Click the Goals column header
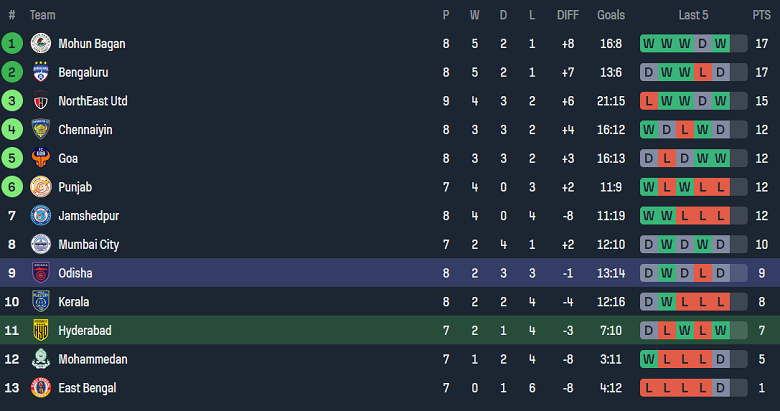 611,15
